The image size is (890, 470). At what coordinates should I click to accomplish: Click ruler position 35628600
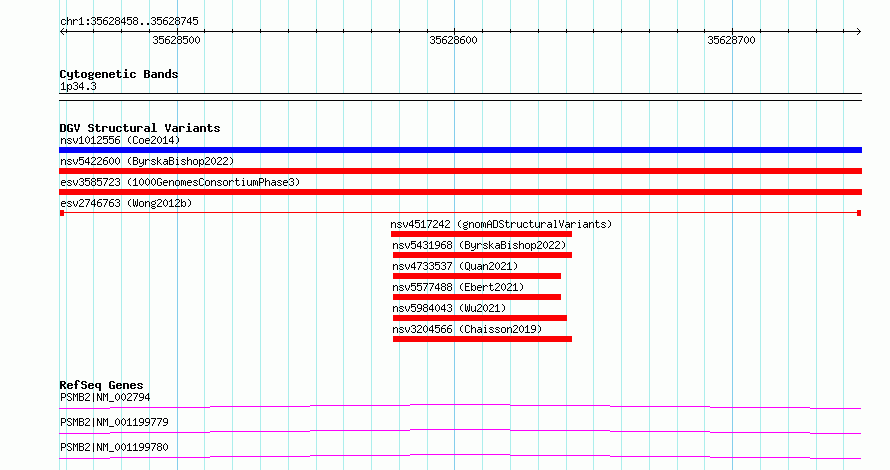(454, 40)
